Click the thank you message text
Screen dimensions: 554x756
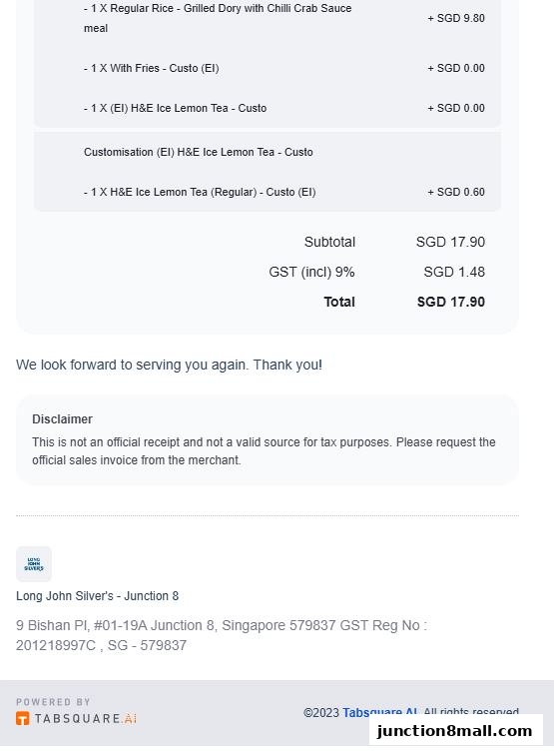(169, 365)
